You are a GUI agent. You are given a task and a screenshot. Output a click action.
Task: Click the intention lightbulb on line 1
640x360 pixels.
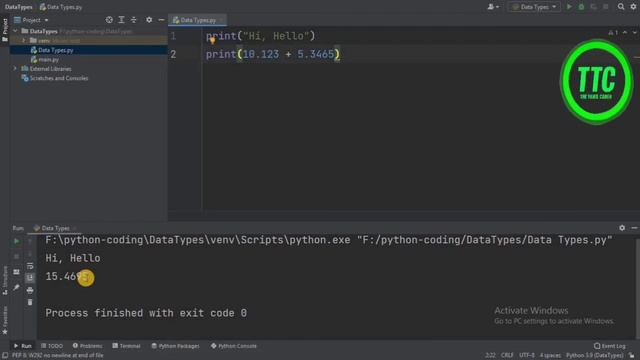tap(212, 40)
